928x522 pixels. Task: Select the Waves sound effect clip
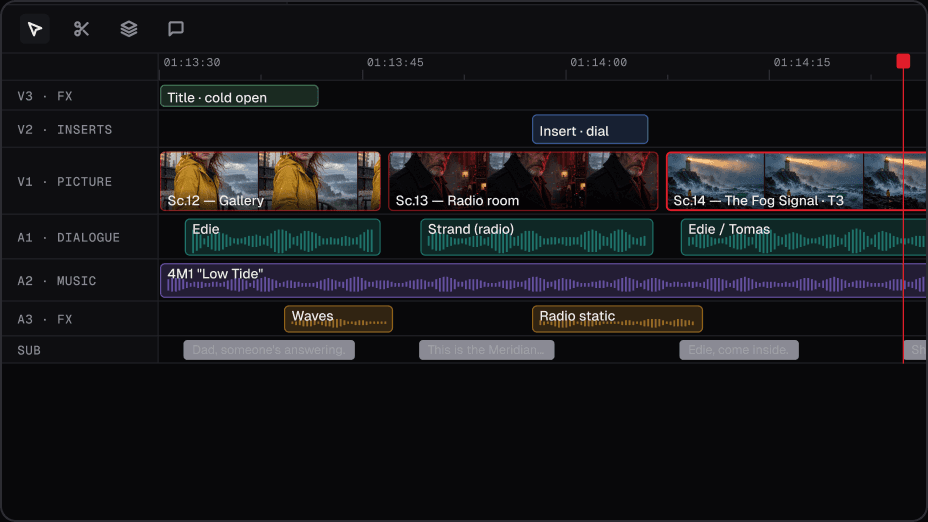coord(339,319)
